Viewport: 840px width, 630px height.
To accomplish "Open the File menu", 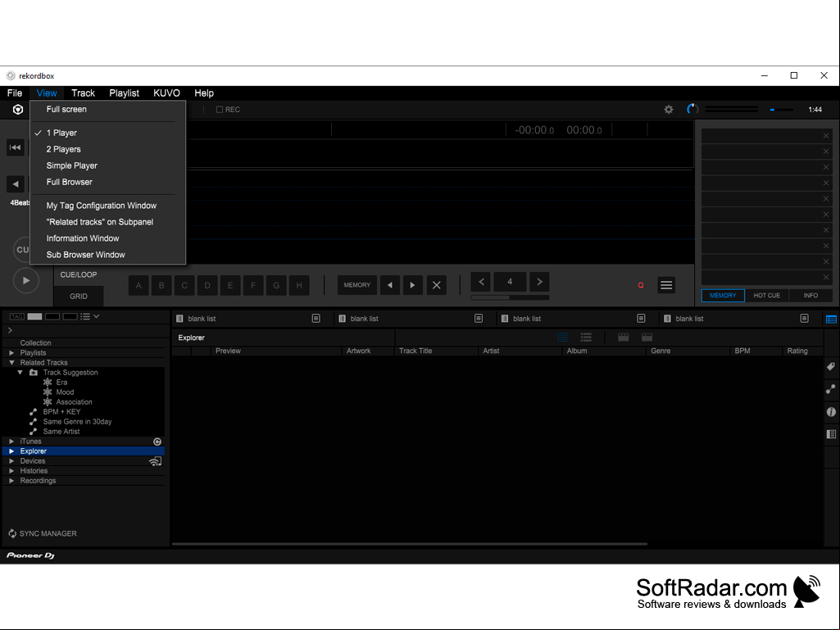I will [x=15, y=93].
